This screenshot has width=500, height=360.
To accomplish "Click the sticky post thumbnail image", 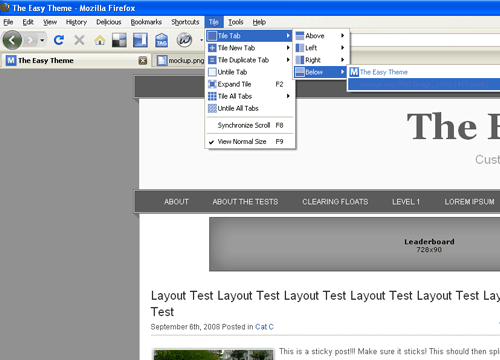I will tap(213, 355).
